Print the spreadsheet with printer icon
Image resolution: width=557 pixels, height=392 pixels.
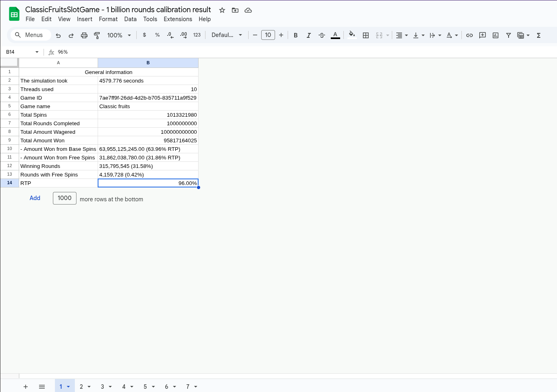(84, 35)
